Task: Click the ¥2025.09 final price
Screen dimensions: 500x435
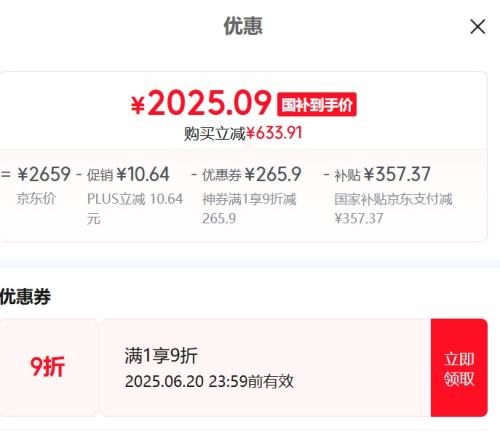Action: pos(201,103)
